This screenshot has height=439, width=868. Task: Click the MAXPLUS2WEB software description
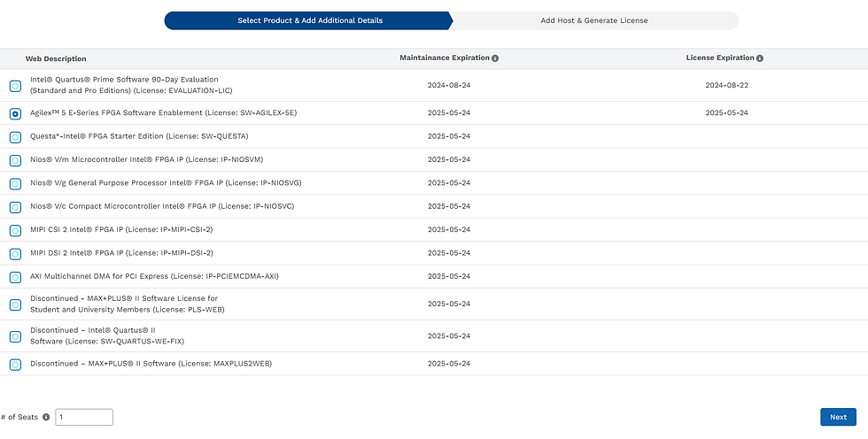[151, 363]
